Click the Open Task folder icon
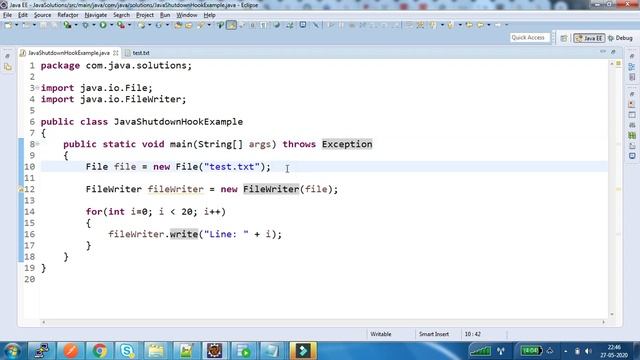Screen dimensions: 640x360 point(189,25)
